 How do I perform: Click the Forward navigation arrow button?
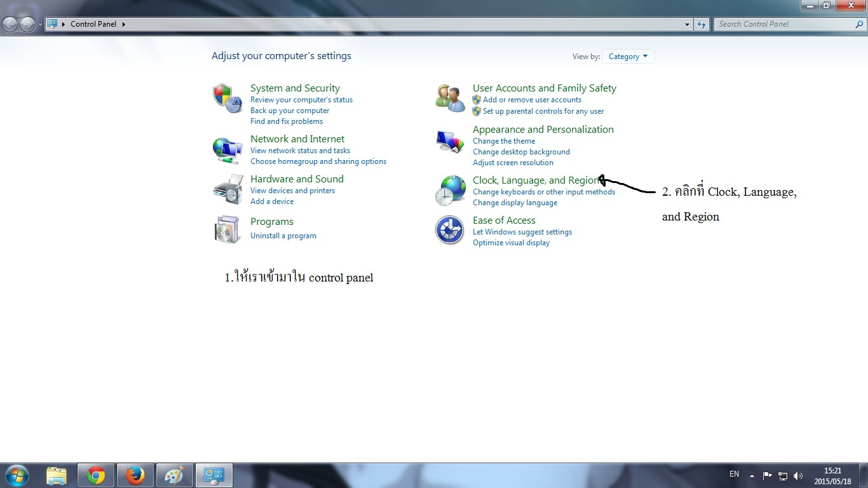[27, 24]
